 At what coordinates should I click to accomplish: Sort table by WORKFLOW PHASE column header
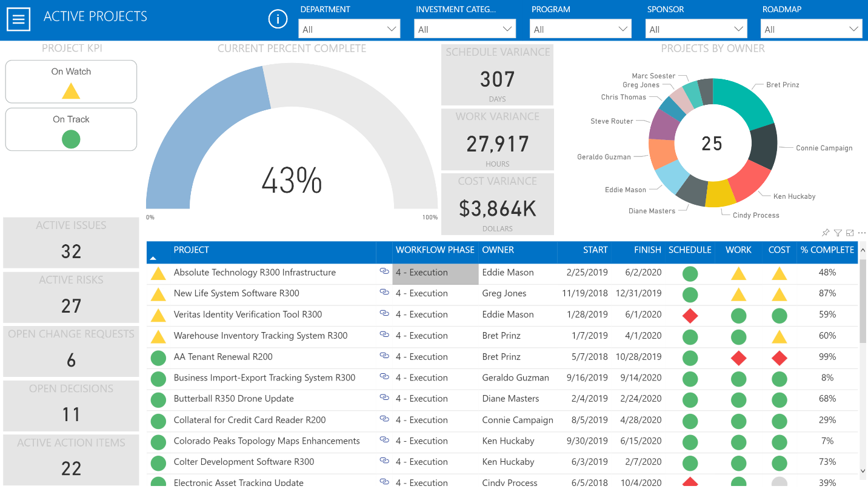click(435, 250)
